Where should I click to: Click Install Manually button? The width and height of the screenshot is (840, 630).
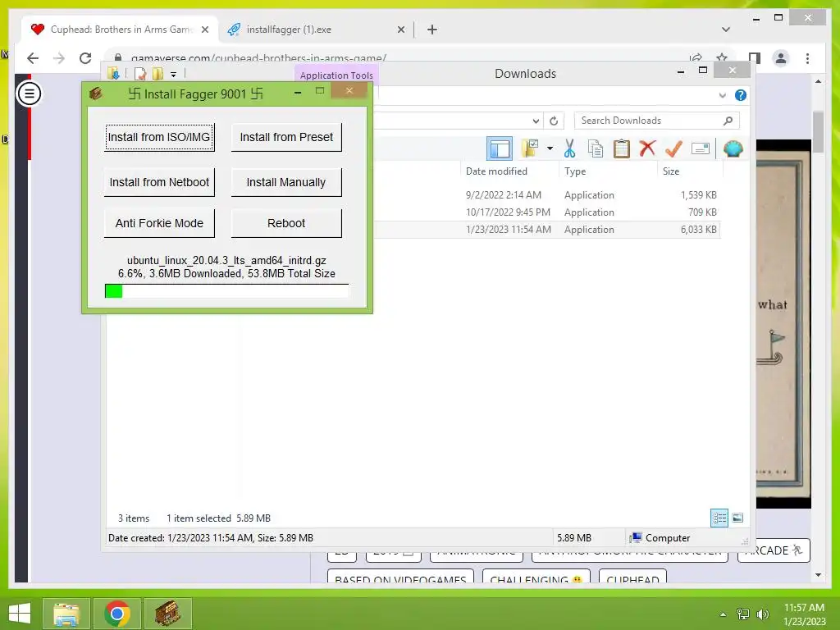tap(286, 183)
